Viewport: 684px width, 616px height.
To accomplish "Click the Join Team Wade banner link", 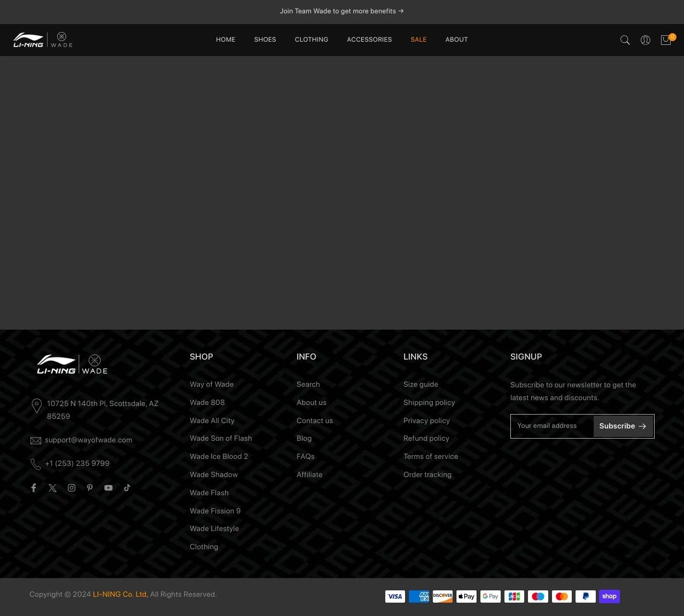I will (x=342, y=11).
